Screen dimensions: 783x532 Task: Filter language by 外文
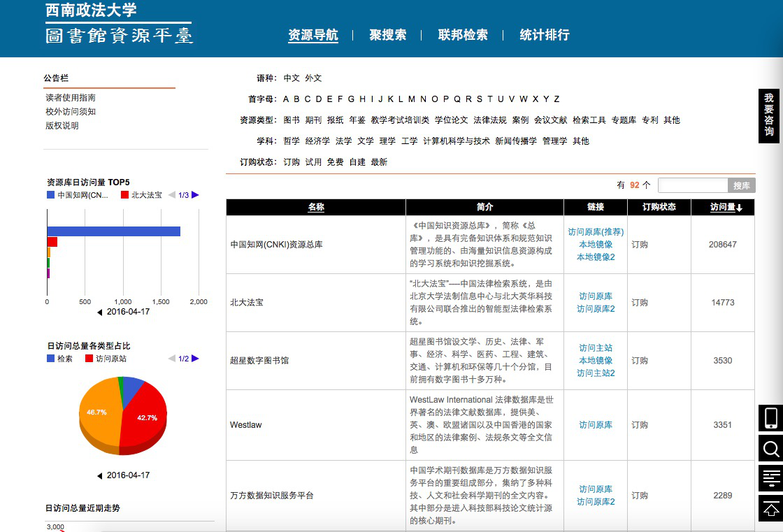[x=313, y=78]
